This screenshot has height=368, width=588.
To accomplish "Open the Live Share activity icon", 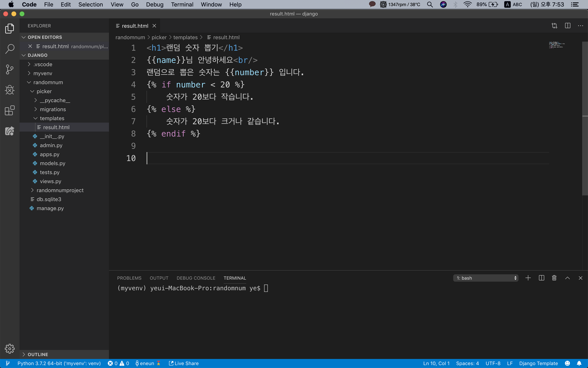I will (10, 131).
